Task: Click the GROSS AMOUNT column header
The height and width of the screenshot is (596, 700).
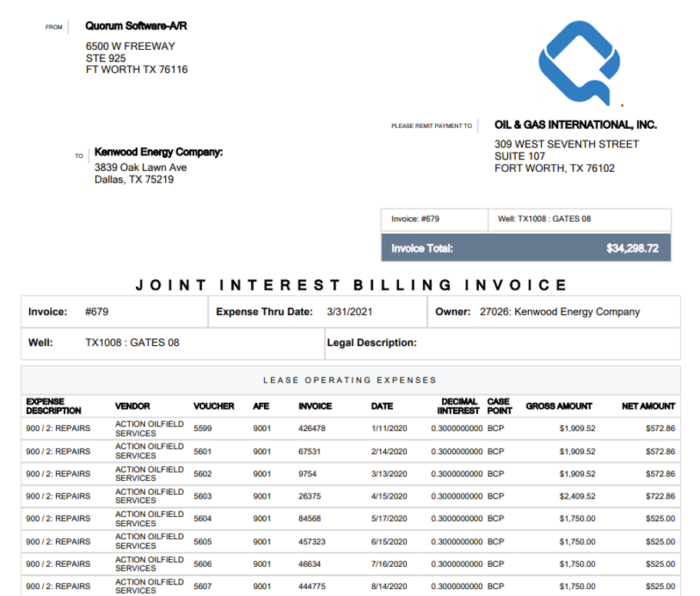Action: pos(559,406)
